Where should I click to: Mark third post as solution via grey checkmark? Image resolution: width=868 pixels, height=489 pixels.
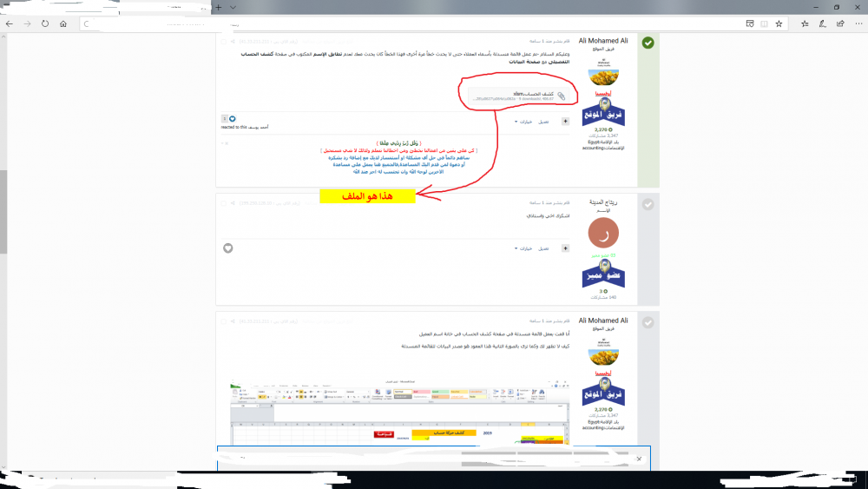click(648, 322)
